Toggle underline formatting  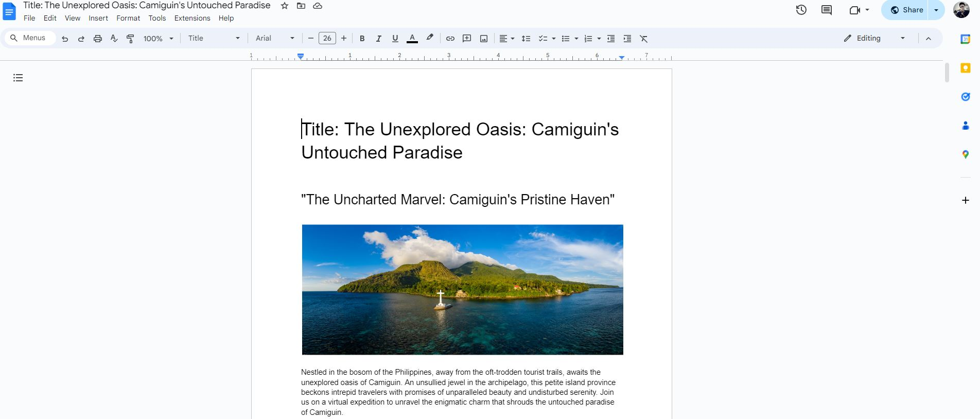point(395,39)
